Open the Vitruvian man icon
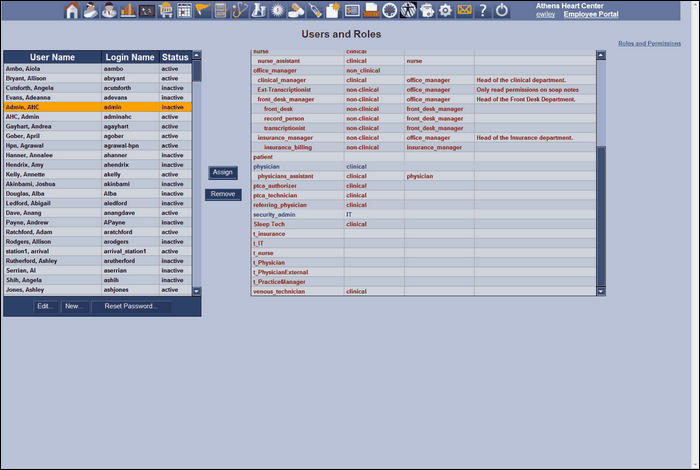700x470 pixels. point(408,10)
